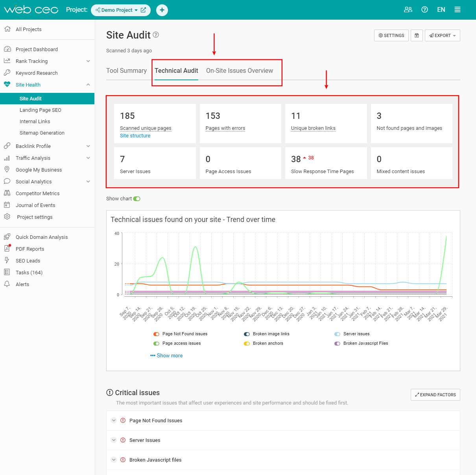Open the hamburger menu icon
The height and width of the screenshot is (475, 476).
(458, 9)
